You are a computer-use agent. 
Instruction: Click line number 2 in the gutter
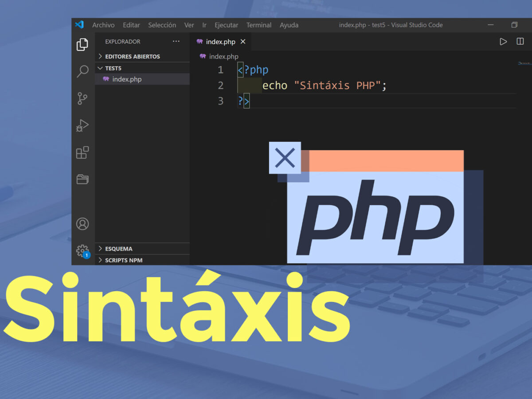(x=220, y=86)
